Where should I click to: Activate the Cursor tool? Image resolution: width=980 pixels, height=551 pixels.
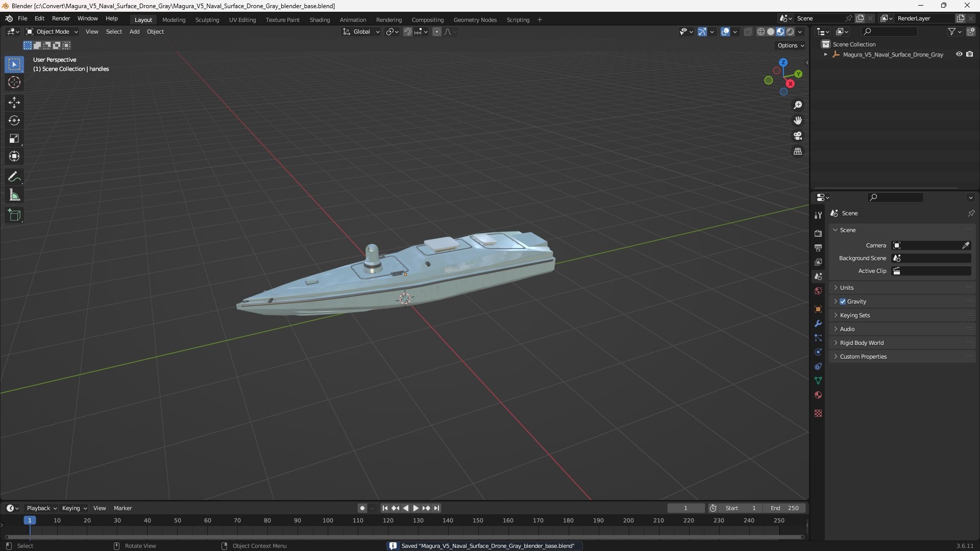pos(14,82)
